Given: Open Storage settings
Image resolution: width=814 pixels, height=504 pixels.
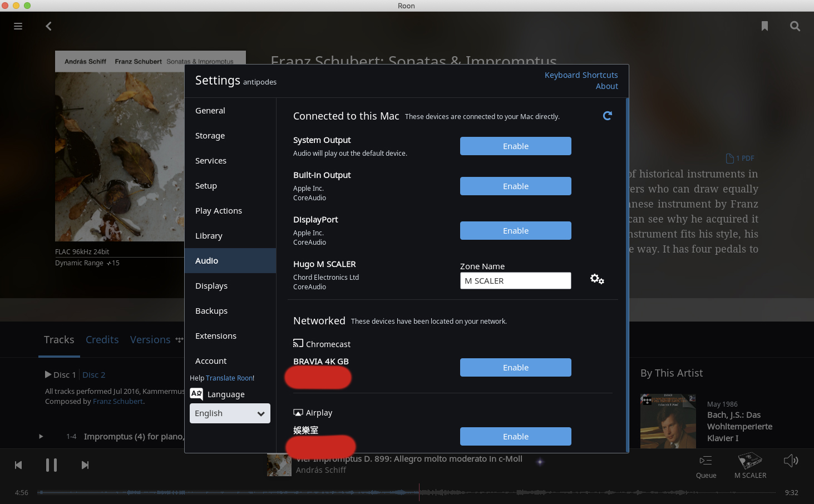Looking at the screenshot, I should tap(230, 135).
